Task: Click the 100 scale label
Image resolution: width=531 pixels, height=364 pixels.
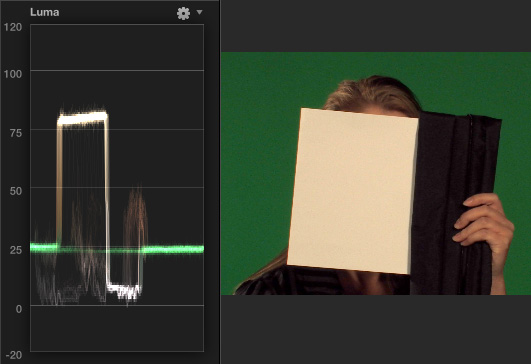Action: (13, 74)
